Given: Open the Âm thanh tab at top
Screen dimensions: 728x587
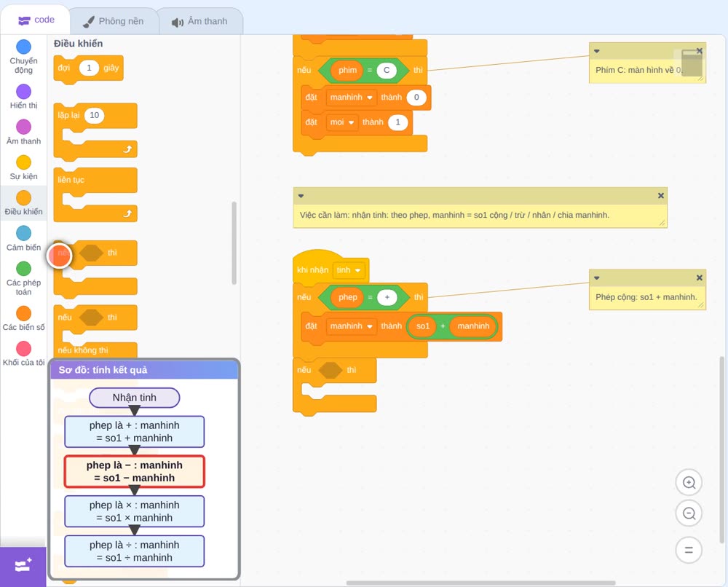Looking at the screenshot, I should (x=199, y=21).
